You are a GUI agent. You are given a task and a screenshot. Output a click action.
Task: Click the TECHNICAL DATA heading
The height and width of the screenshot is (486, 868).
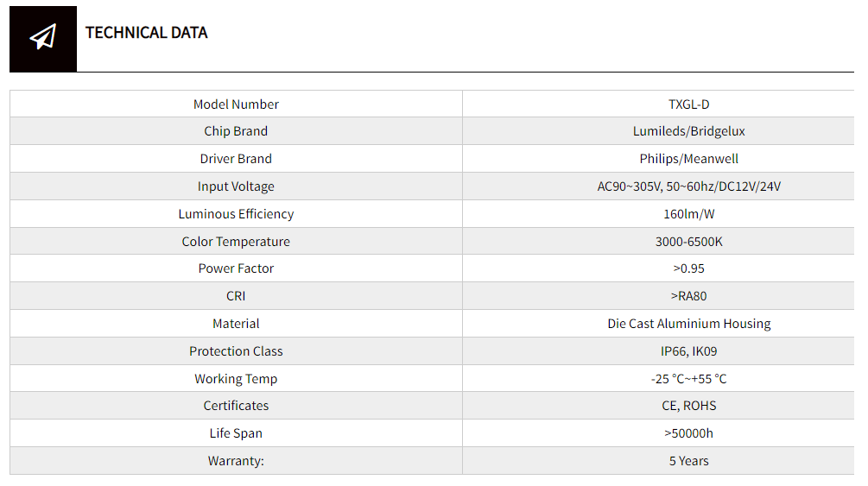click(146, 33)
